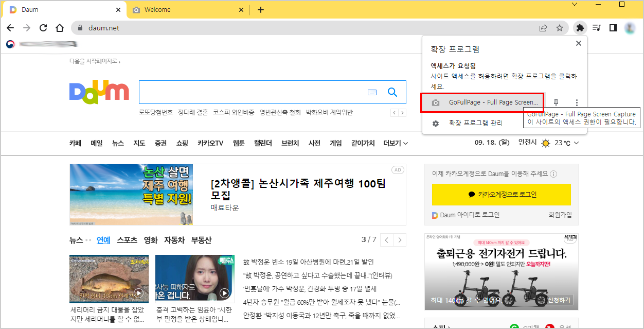
Task: Expand the 더보기 dropdown
Action: [396, 143]
